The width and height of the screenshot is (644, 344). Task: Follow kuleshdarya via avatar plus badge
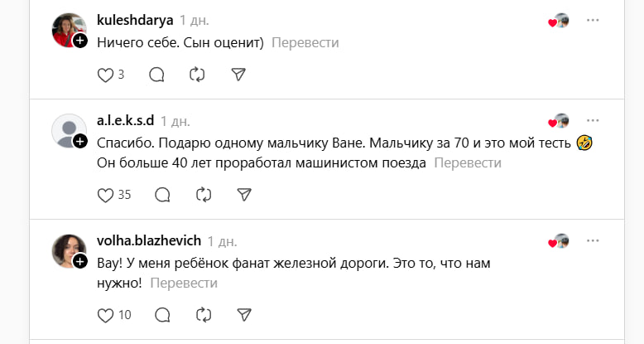[x=80, y=41]
